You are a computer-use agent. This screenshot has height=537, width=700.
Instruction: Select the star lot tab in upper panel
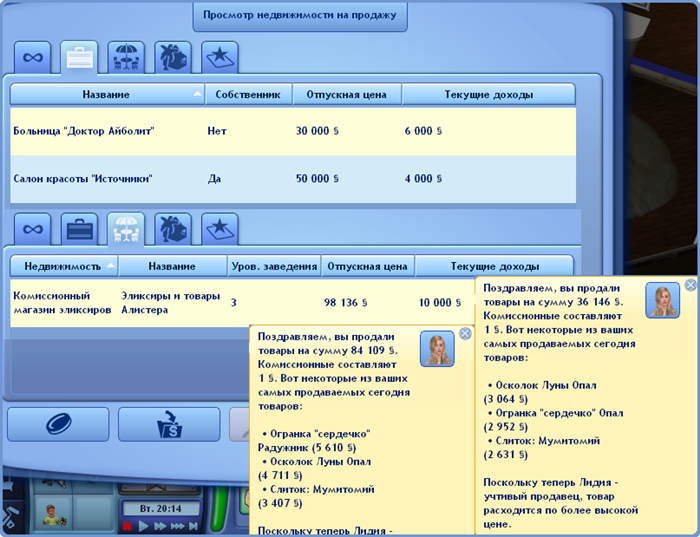point(220,58)
